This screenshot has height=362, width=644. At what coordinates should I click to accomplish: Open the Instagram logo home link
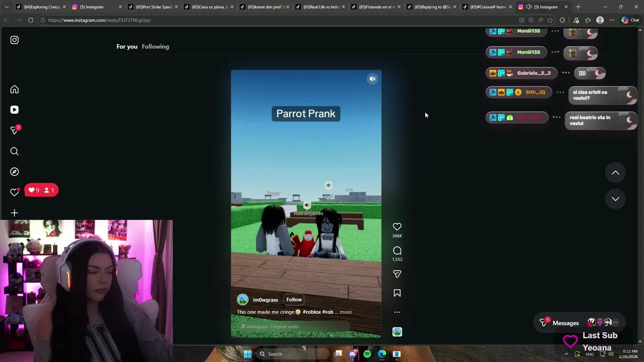point(14,40)
